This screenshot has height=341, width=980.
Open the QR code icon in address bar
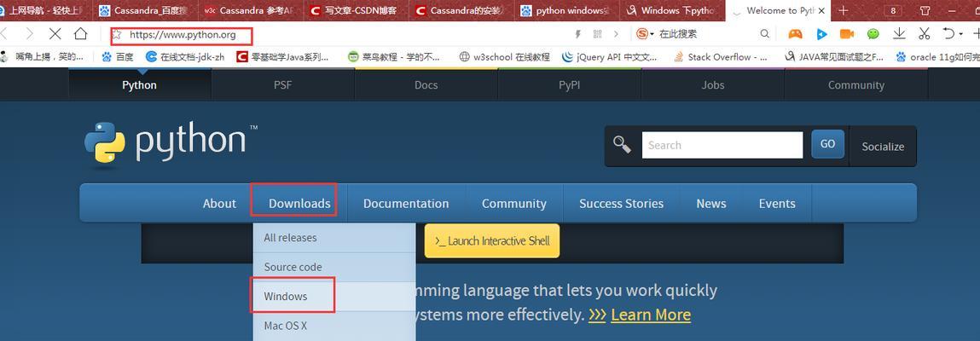coord(597,34)
